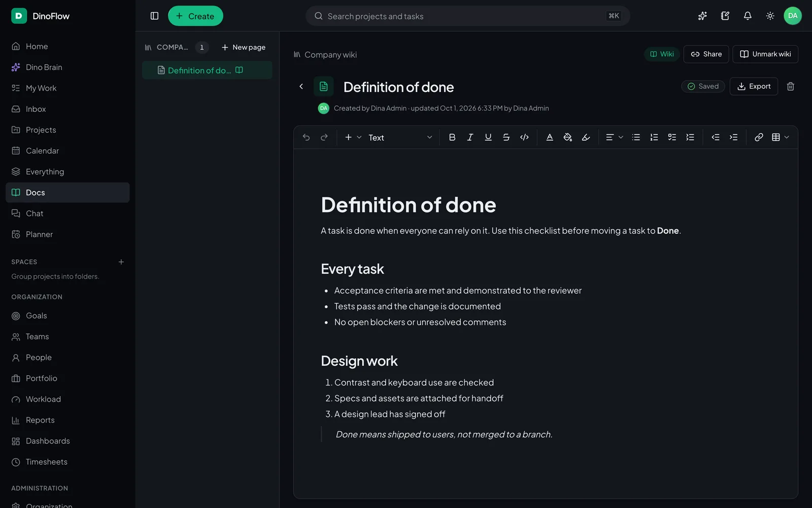Image resolution: width=812 pixels, height=508 pixels.
Task: Open Teams in sidebar
Action: [x=67, y=336]
